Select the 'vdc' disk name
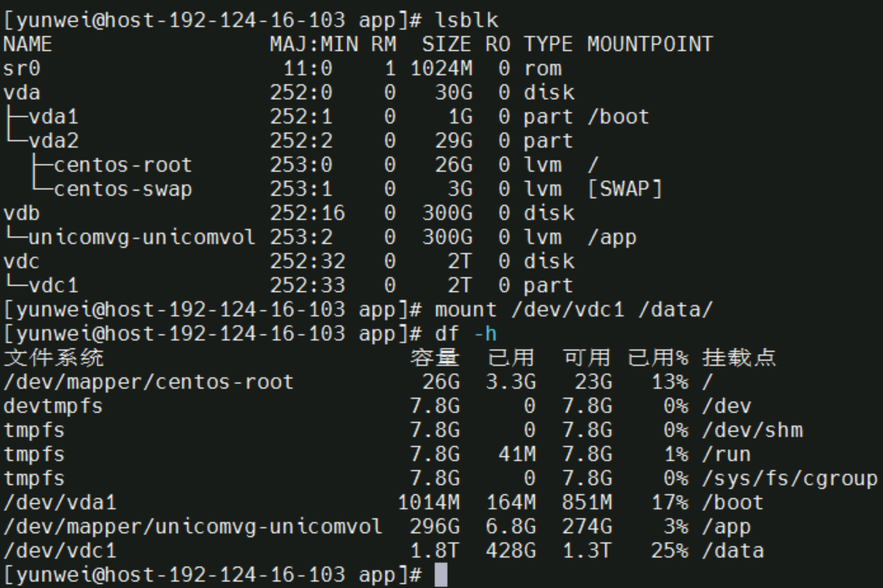 pyautogui.click(x=22, y=261)
